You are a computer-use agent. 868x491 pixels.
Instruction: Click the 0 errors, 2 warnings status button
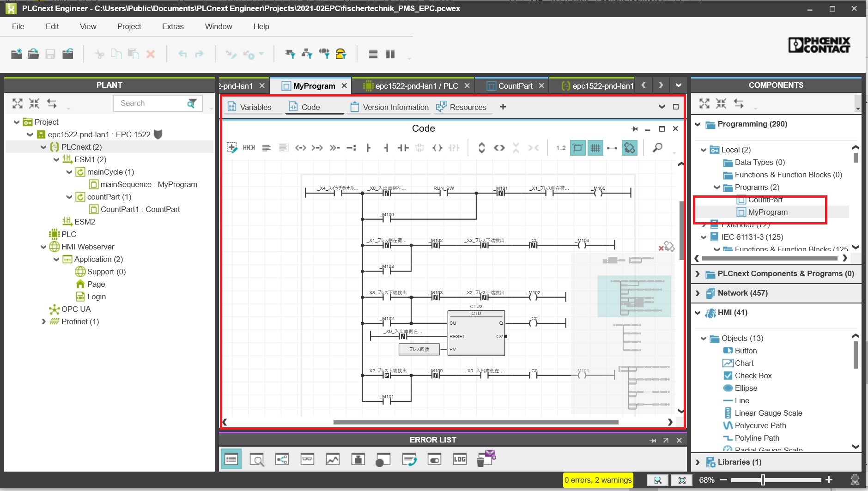coord(598,480)
